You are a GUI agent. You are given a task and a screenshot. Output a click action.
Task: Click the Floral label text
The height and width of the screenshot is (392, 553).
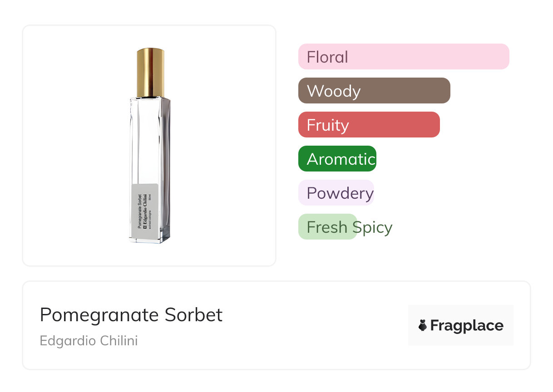click(x=327, y=57)
